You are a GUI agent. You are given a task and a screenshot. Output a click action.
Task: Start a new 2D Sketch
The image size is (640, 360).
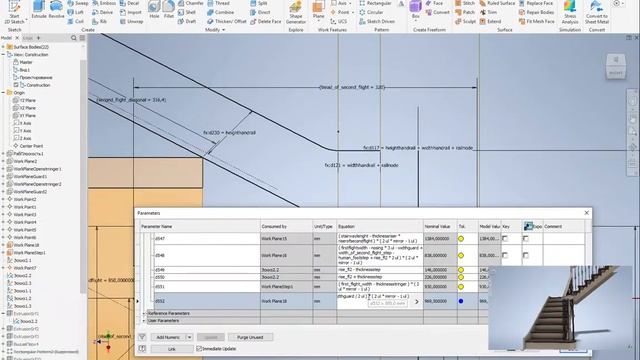click(14, 12)
